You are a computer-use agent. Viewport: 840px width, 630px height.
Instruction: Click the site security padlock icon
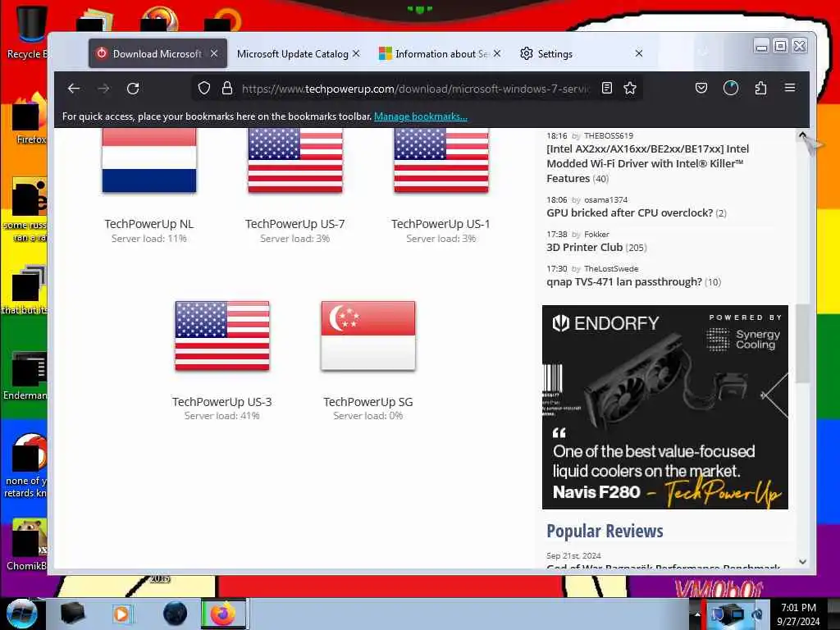coord(227,89)
